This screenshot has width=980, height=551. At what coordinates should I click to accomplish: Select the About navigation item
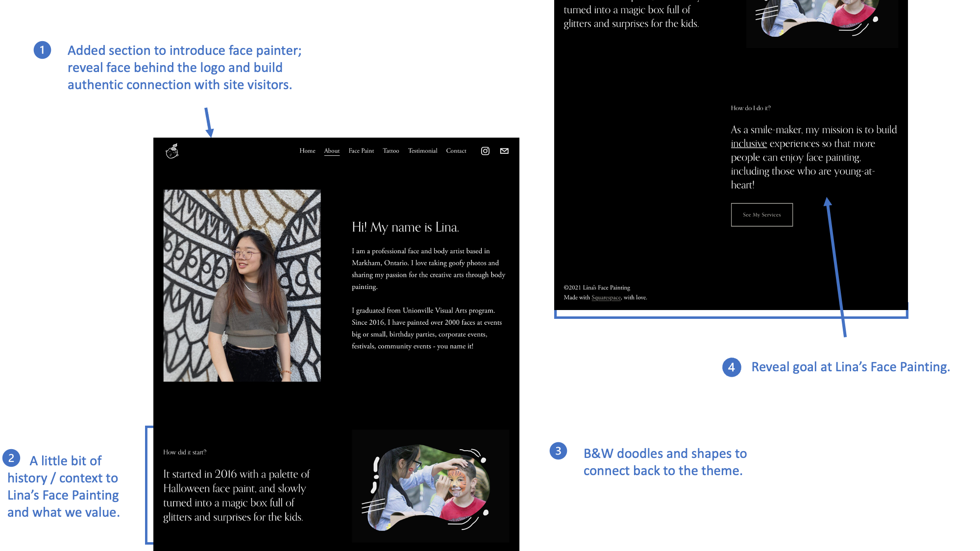332,151
